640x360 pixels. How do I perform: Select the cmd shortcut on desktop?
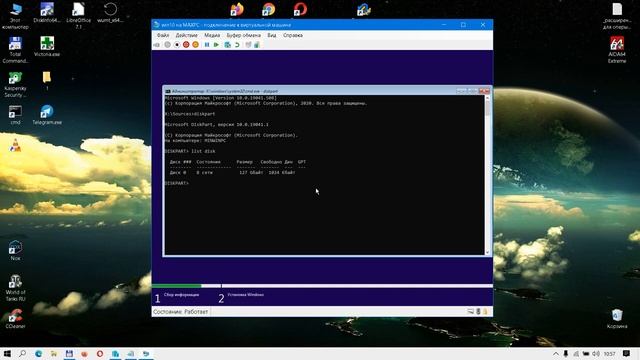tap(16, 115)
